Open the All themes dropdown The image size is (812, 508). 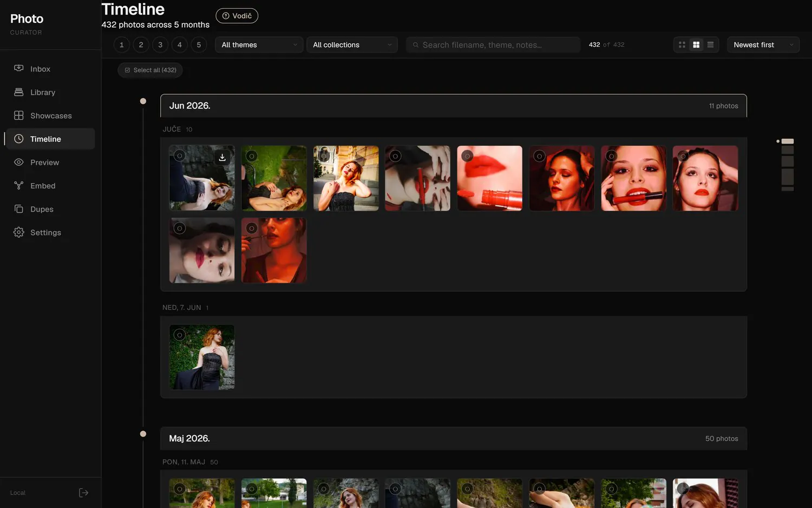coord(259,45)
